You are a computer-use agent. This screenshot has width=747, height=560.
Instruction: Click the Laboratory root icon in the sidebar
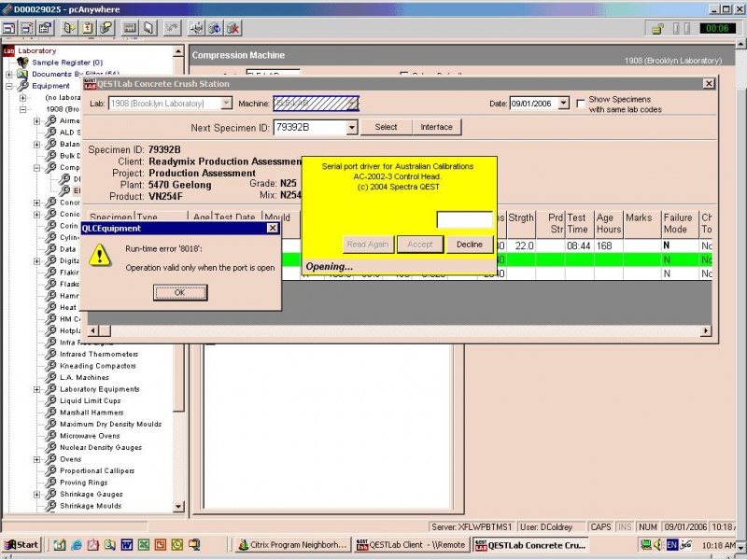(x=8, y=50)
